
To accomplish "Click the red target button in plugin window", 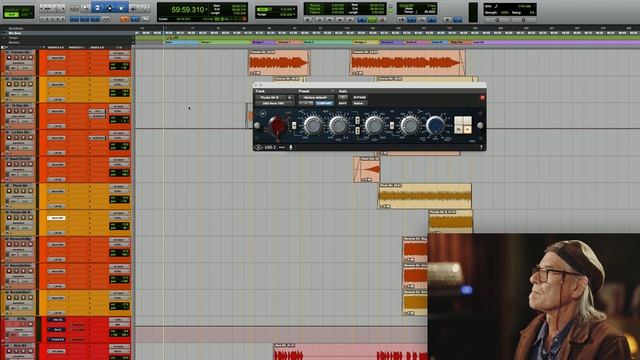I will pos(482,98).
